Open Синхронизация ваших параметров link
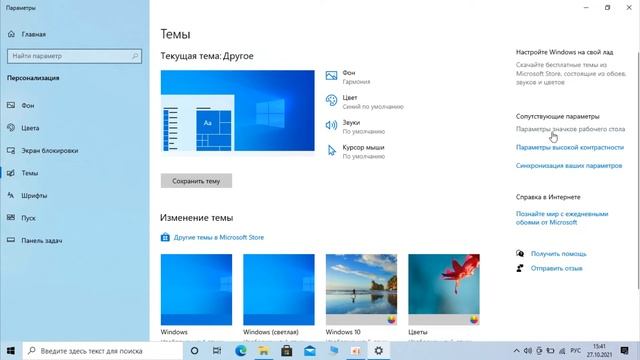640x360 pixels. click(569, 166)
